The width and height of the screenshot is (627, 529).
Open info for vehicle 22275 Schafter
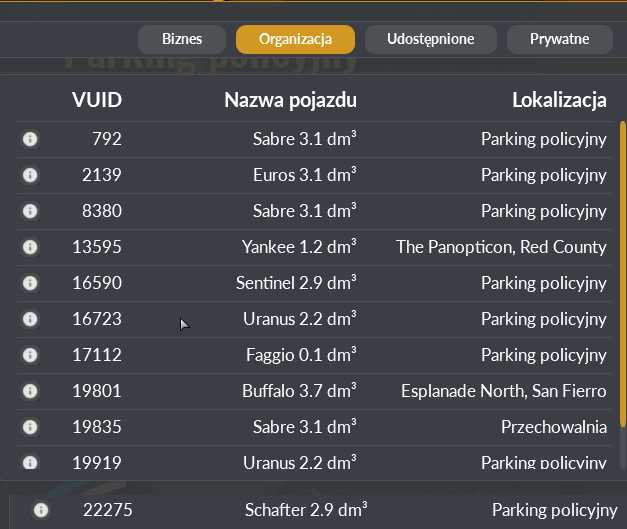click(41, 510)
